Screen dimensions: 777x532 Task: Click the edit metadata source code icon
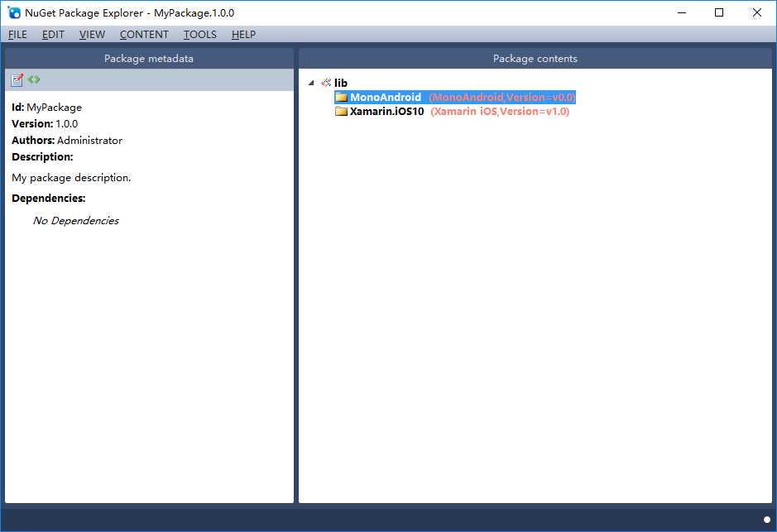tap(34, 79)
